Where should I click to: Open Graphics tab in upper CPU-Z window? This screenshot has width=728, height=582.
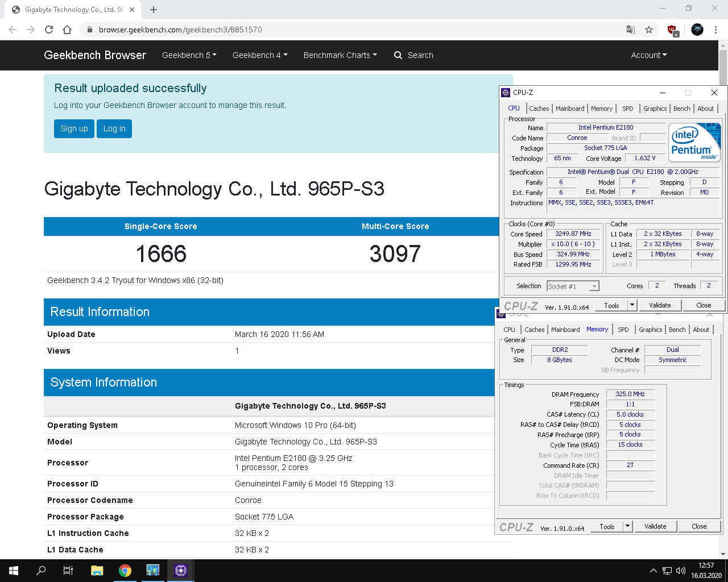(655, 109)
